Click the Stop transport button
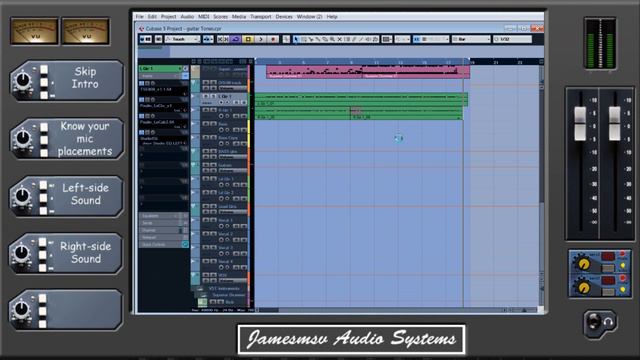Image resolution: width=640 pixels, height=360 pixels. click(x=248, y=40)
